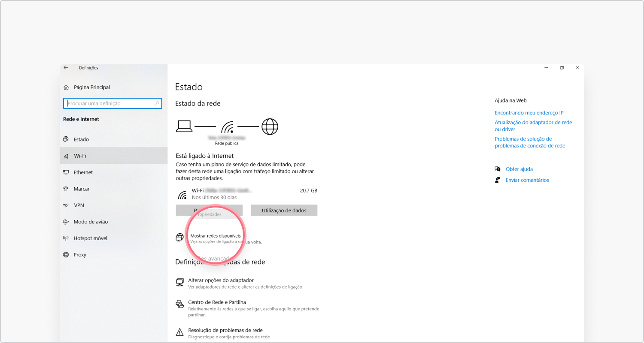Open Problemas de solução de conexão link
This screenshot has height=343, width=644.
pyautogui.click(x=530, y=142)
